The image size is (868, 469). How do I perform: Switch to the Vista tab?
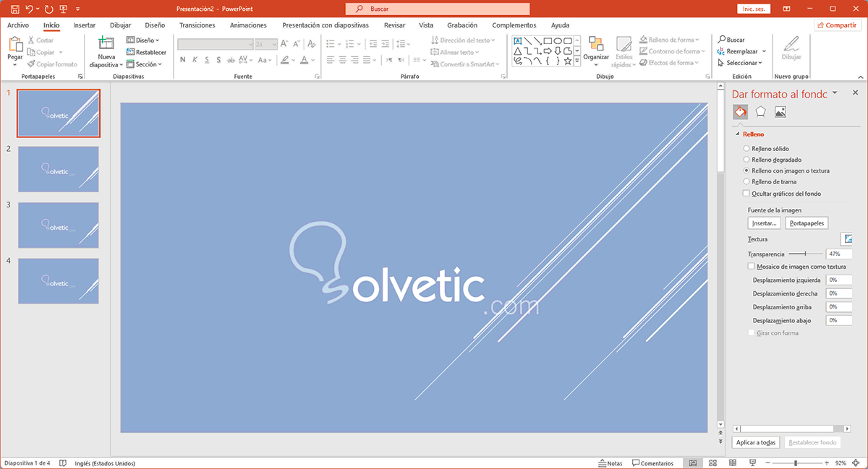tap(426, 25)
